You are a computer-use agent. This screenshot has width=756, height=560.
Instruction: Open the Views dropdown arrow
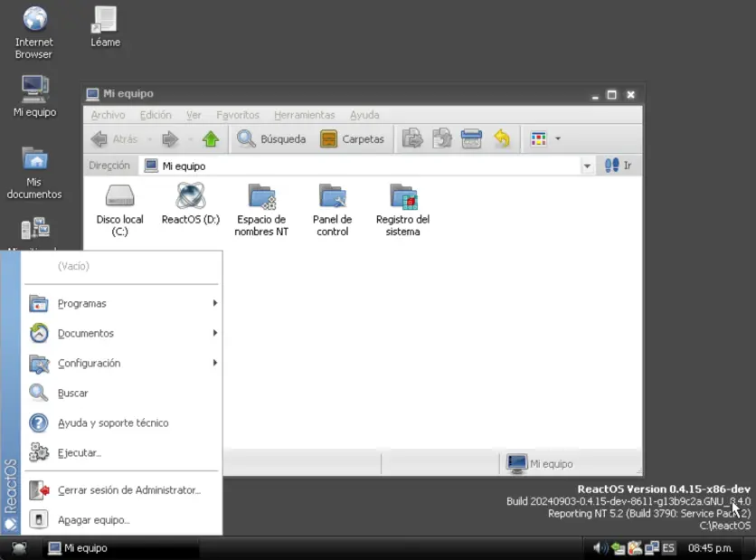pos(558,139)
